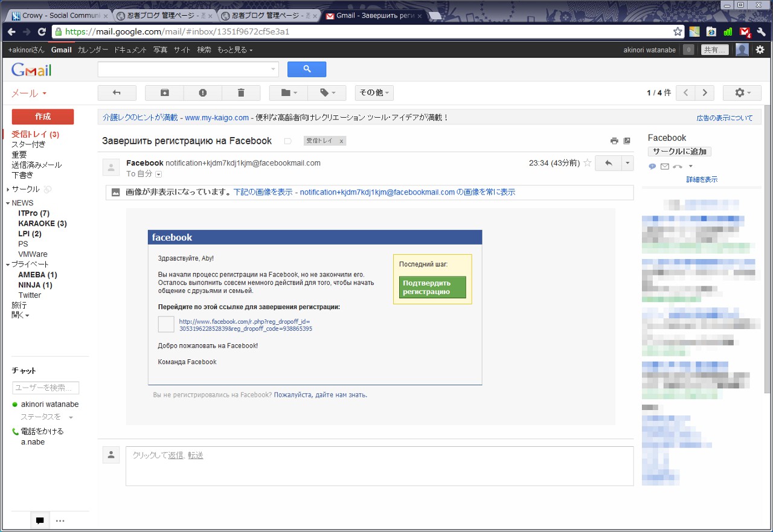The width and height of the screenshot is (773, 532).
Task: Collapse the NEWS label group
Action: click(x=7, y=204)
